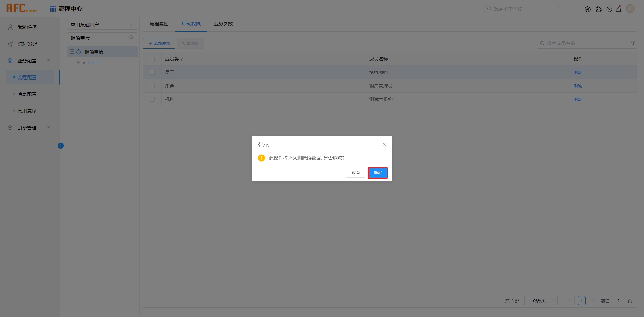Close the 提示 dialog with the X
The image size is (644, 317).
(384, 144)
